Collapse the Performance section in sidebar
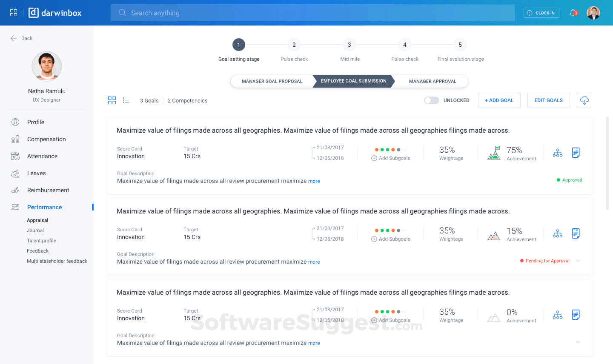Image resolution: width=613 pixels, height=364 pixels. [44, 207]
